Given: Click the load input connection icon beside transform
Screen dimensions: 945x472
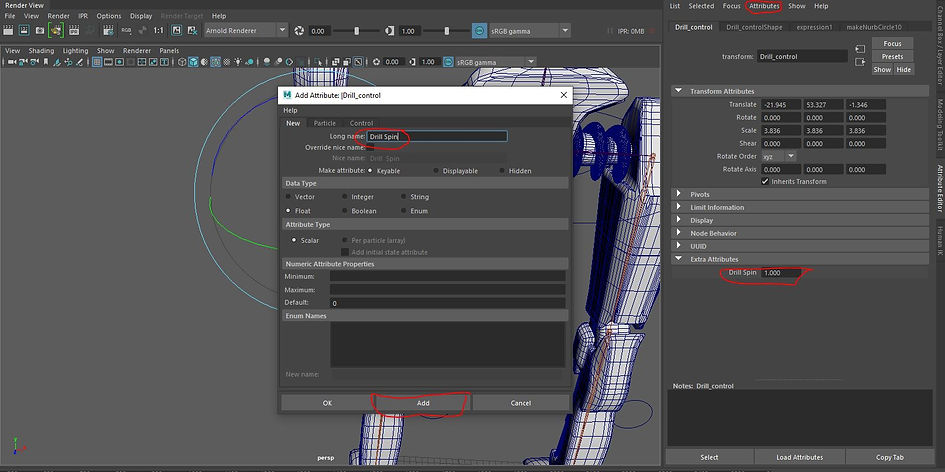Looking at the screenshot, I should [x=860, y=48].
